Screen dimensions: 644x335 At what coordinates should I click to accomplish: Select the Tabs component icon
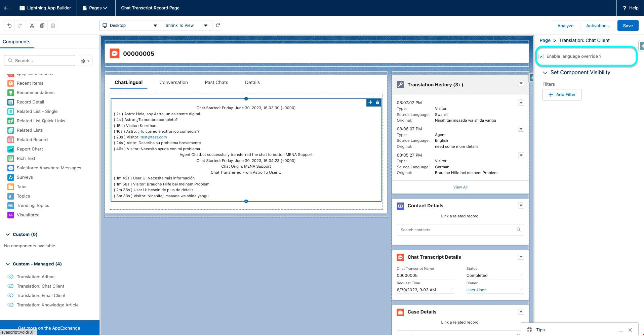tap(11, 186)
